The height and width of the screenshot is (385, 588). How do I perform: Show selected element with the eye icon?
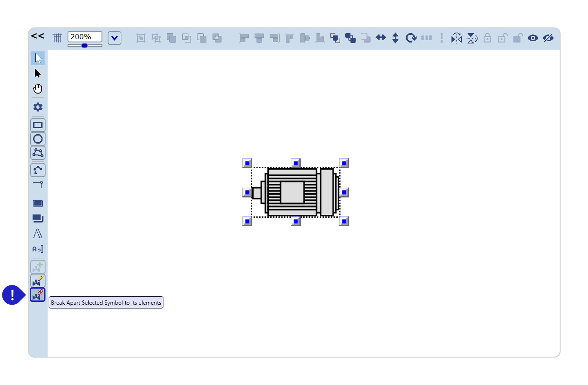[533, 38]
